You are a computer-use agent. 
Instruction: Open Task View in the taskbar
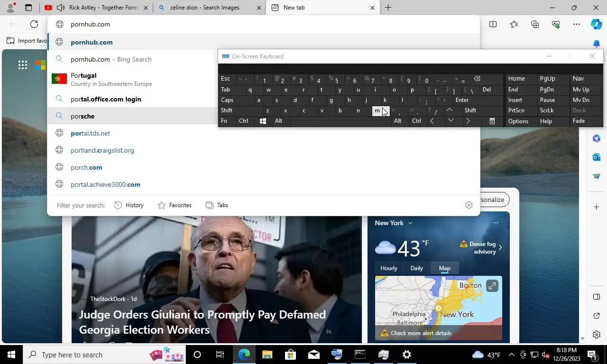coord(220,355)
